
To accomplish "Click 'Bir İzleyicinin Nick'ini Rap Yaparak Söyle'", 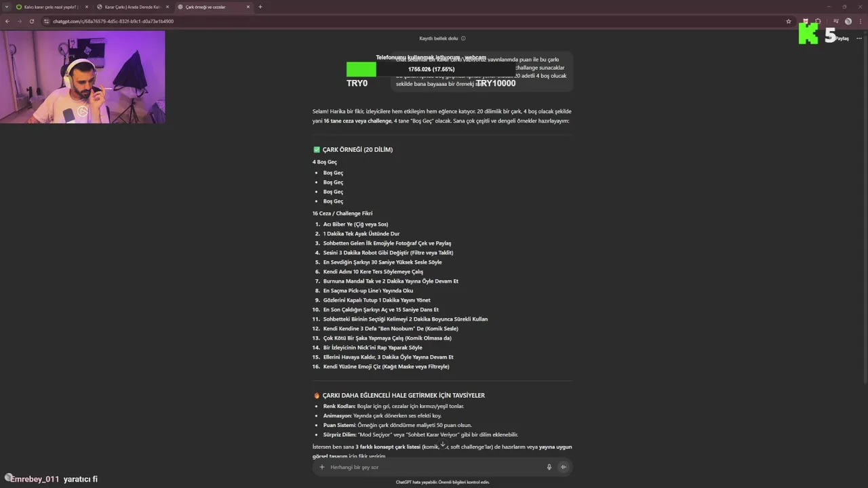I will click(x=372, y=348).
